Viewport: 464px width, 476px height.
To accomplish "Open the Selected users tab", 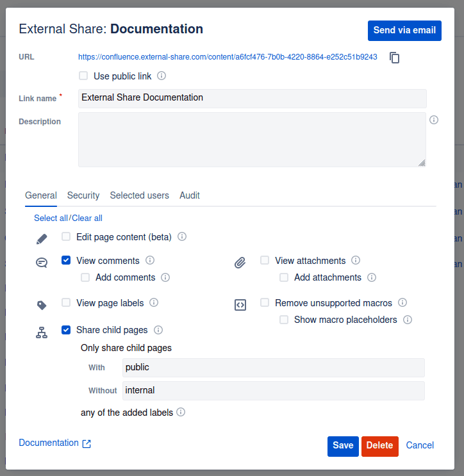I will 139,195.
